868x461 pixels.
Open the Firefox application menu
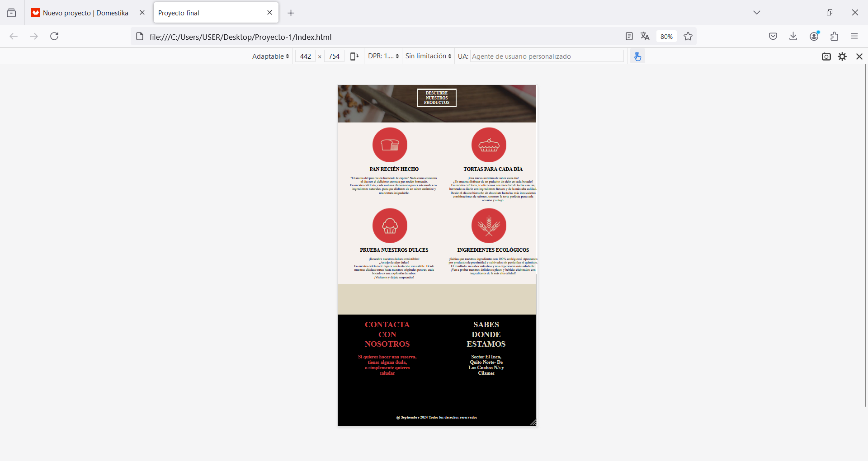854,37
